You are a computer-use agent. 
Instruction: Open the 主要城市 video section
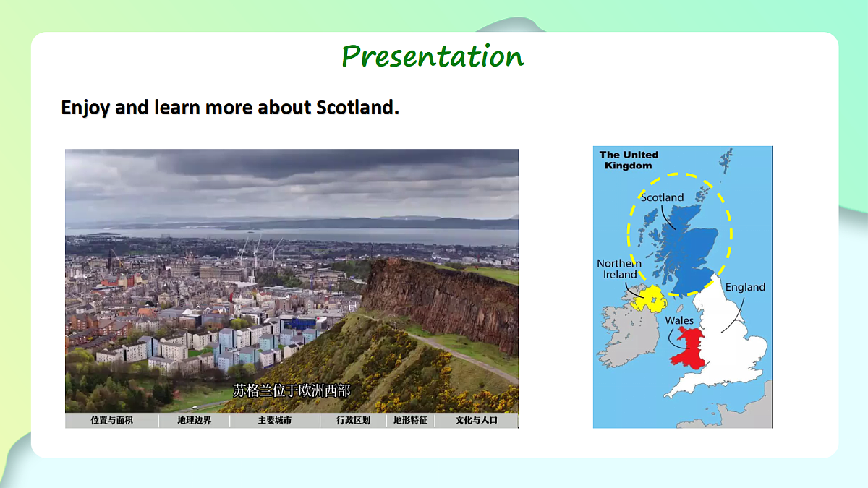point(275,420)
